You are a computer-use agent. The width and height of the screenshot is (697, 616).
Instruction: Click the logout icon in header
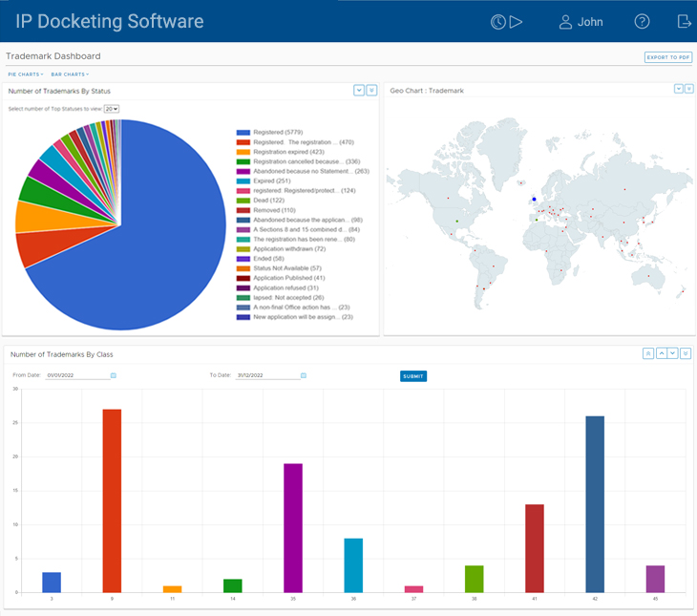point(684,22)
